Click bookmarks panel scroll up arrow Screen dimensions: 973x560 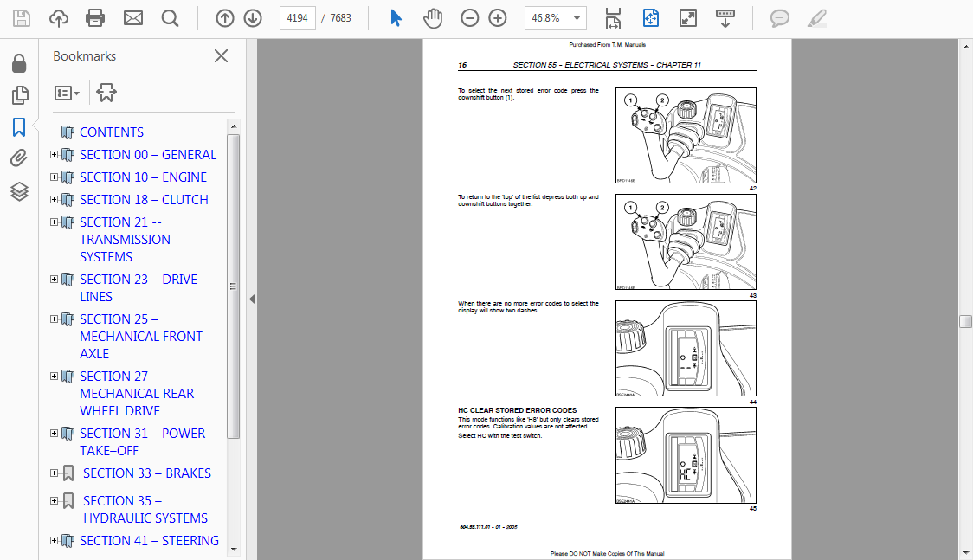(x=234, y=126)
